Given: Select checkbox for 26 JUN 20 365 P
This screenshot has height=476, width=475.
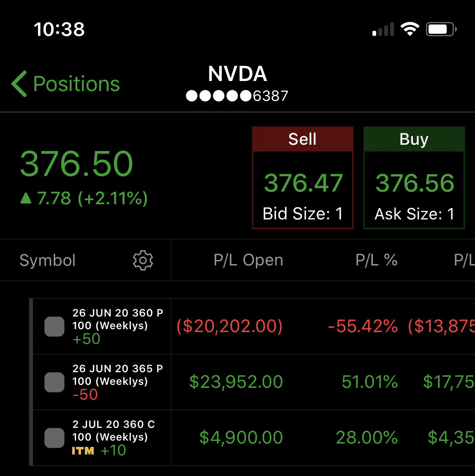Looking at the screenshot, I should click(54, 382).
